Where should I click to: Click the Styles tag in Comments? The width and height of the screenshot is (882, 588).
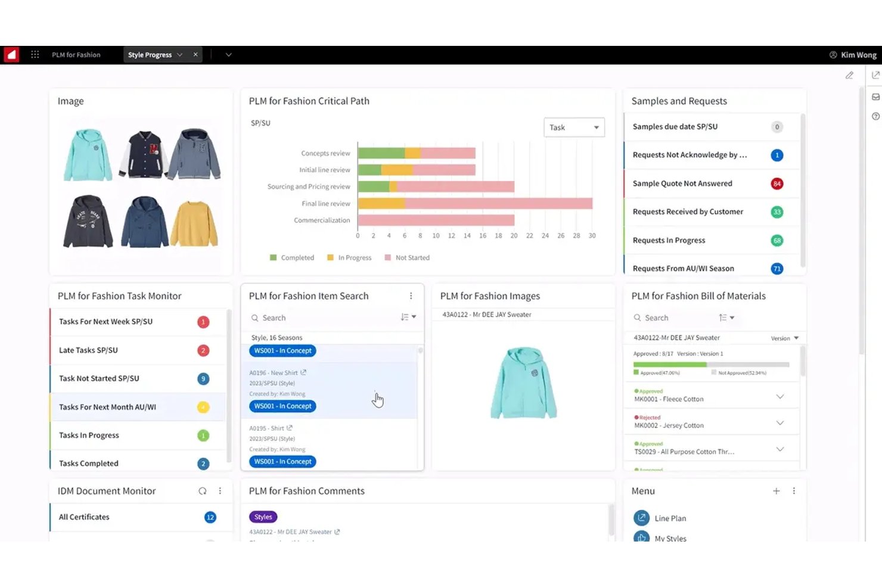coord(263,517)
